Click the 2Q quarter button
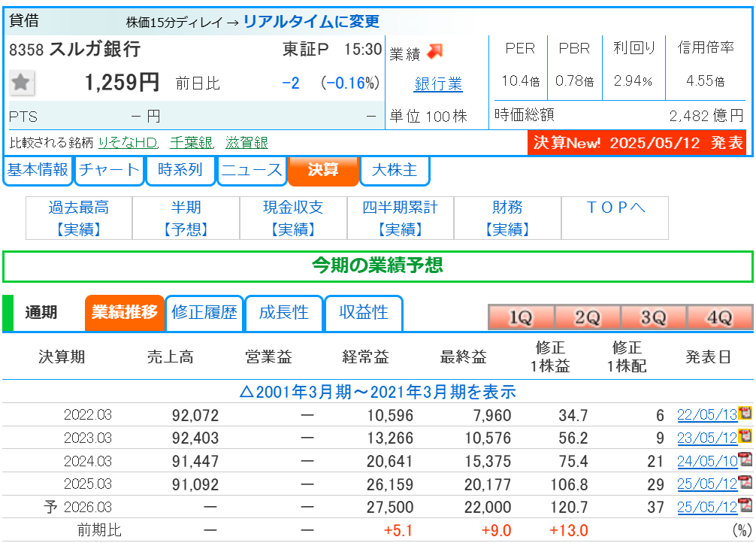 pos(587,317)
